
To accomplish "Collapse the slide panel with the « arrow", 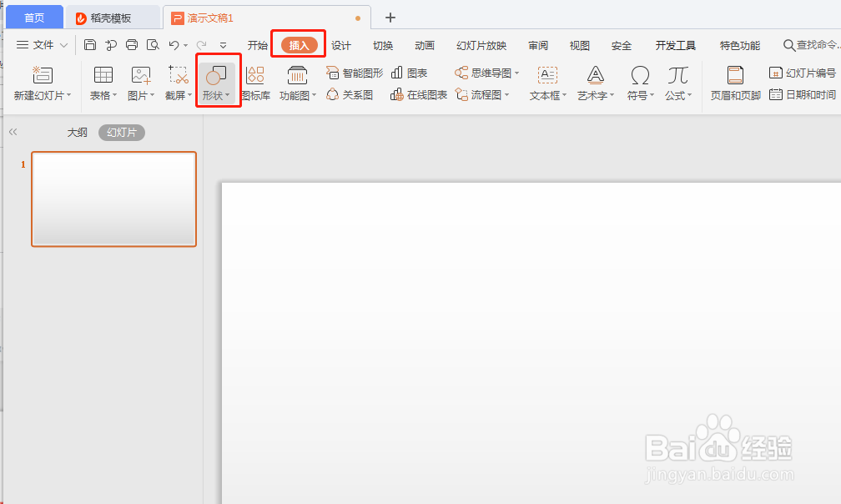I will (13, 131).
